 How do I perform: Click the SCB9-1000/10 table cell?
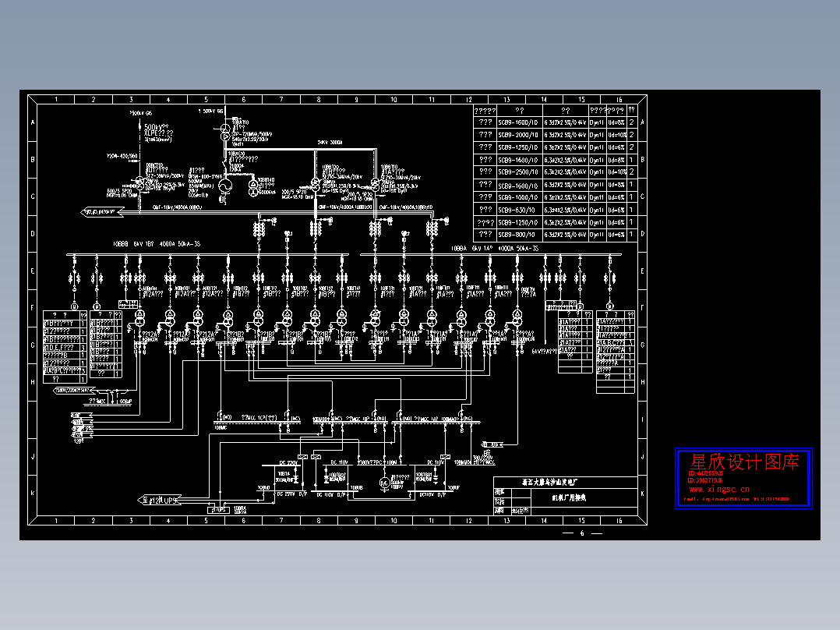tap(518, 197)
